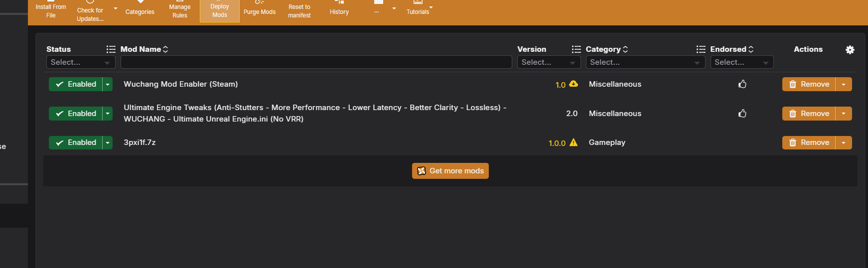Click version 1.0 of Wuchang Mod Enabler
This screenshot has height=268, width=868.
561,85
